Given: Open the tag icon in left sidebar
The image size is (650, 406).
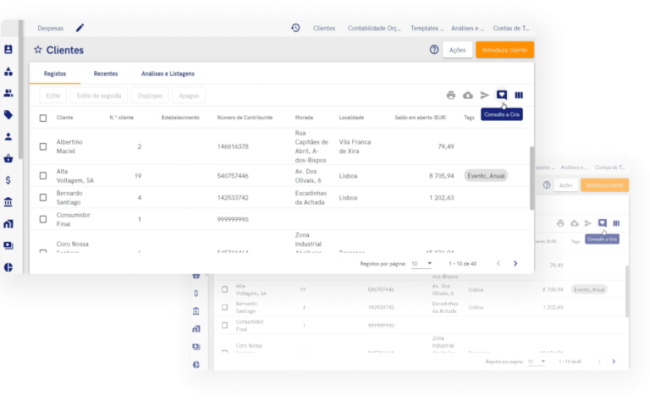Looking at the screenshot, I should pos(8,115).
